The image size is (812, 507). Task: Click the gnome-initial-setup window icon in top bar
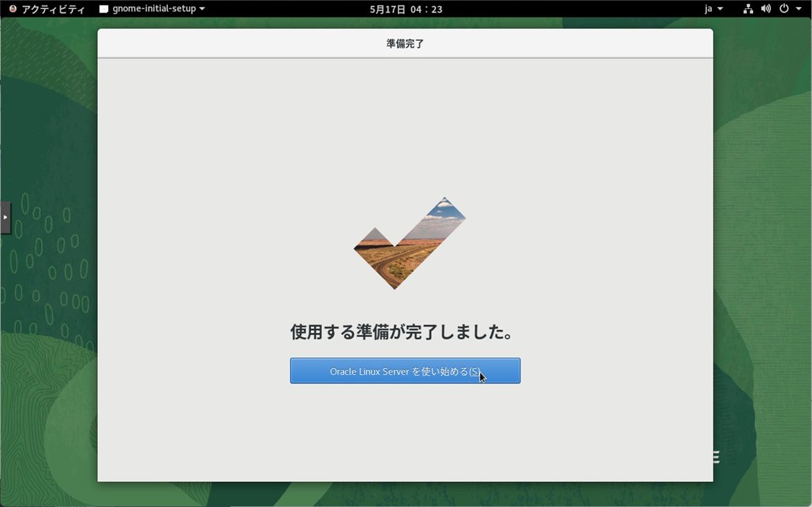(x=103, y=9)
